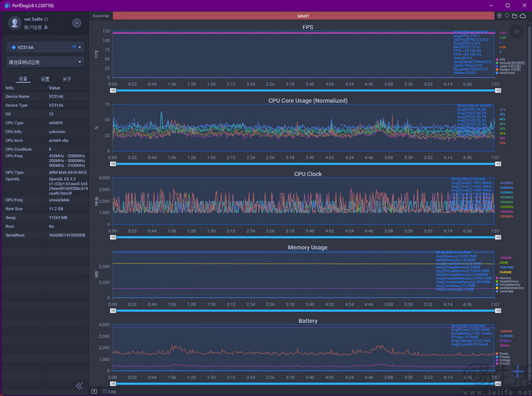Click the Battery chart left range handle
This screenshot has width=532, height=396.
coord(113,384)
